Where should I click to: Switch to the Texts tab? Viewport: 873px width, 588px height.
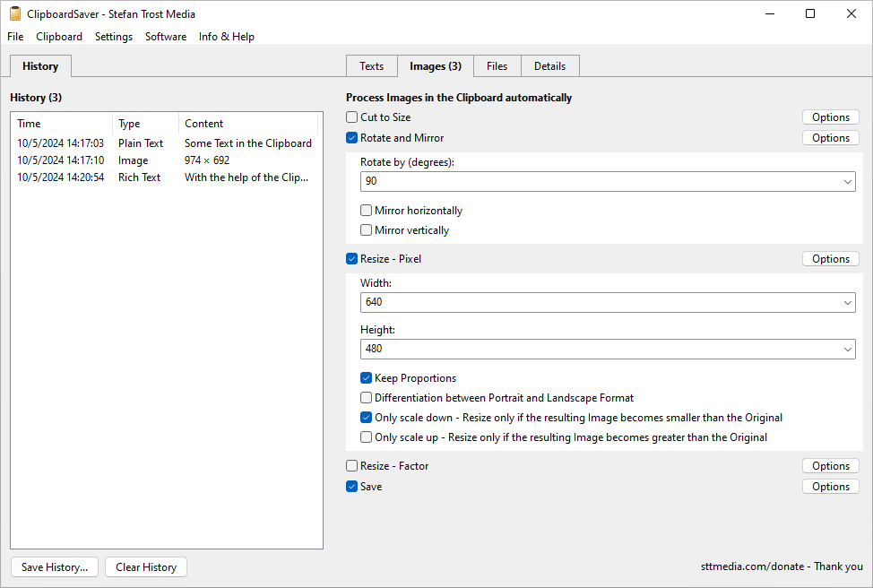pos(371,66)
